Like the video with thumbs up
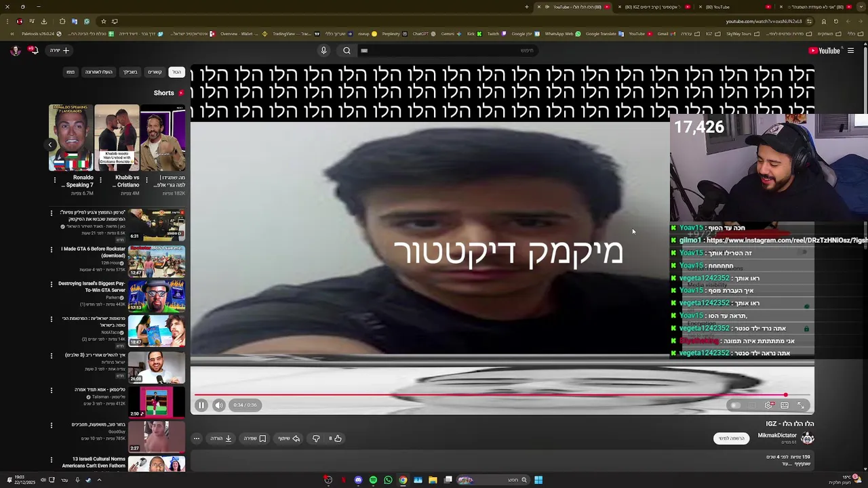The width and height of the screenshot is (868, 488). point(335,439)
